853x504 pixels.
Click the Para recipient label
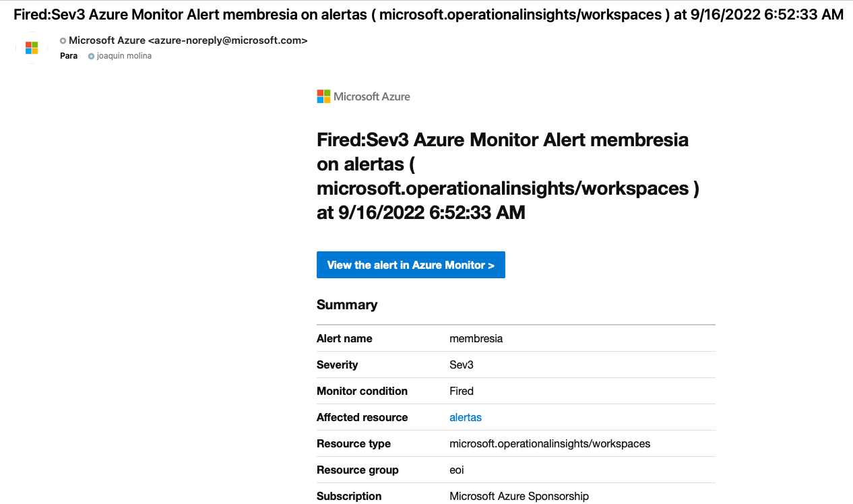(x=69, y=56)
